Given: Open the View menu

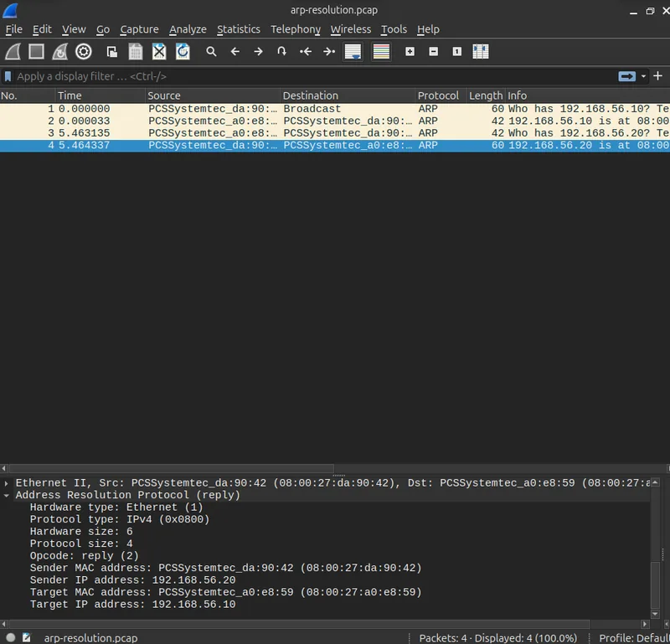Looking at the screenshot, I should (74, 29).
